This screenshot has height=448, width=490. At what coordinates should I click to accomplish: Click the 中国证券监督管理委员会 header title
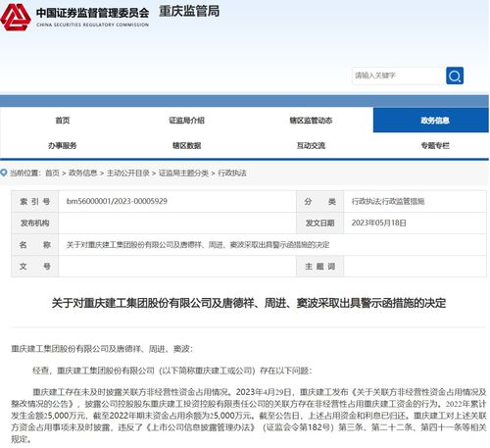[92, 13]
